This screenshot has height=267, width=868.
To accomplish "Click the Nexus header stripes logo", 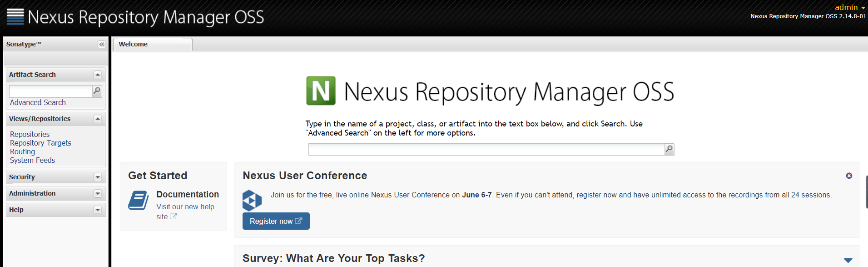I will (15, 17).
